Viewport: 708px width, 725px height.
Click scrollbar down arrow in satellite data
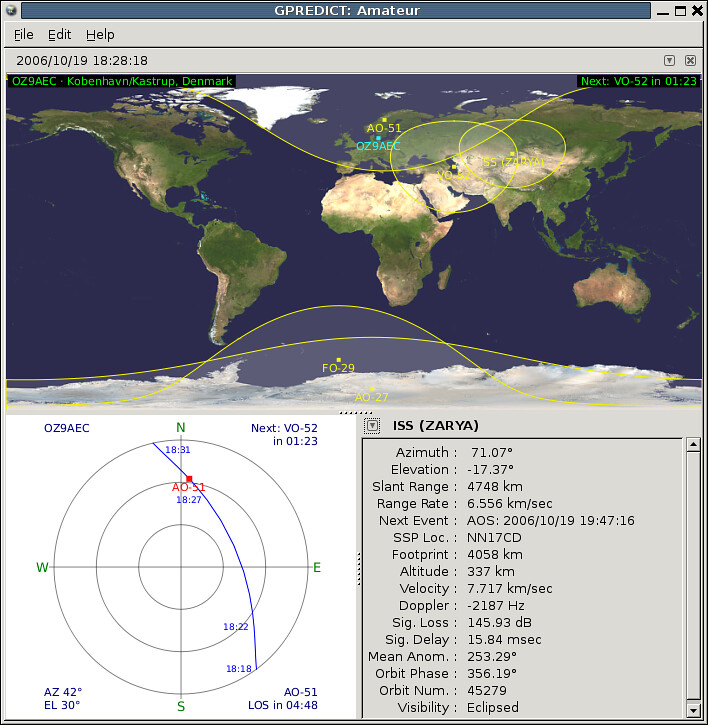(x=693, y=710)
